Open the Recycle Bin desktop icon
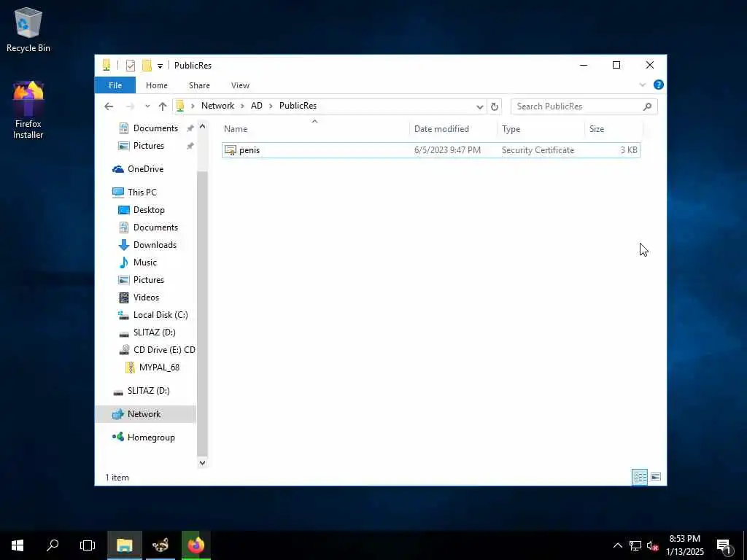The image size is (747, 560). click(28, 30)
